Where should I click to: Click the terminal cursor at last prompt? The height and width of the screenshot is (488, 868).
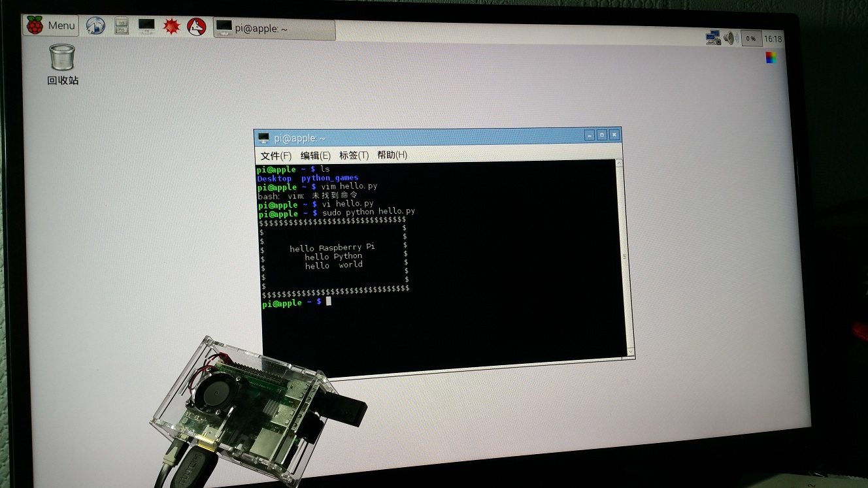(x=329, y=301)
